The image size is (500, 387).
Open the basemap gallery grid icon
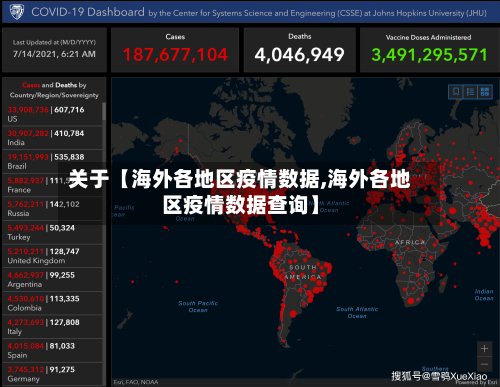[485, 91]
